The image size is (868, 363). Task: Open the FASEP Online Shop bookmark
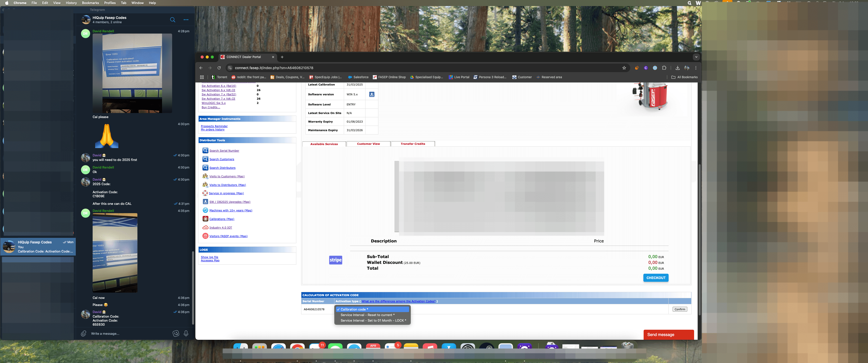point(389,77)
